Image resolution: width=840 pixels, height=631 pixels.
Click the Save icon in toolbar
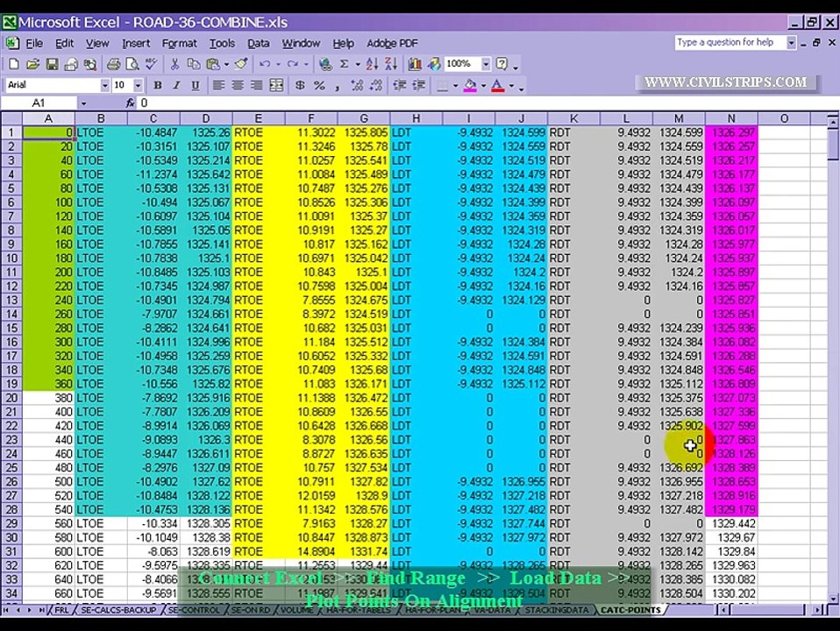click(x=52, y=64)
